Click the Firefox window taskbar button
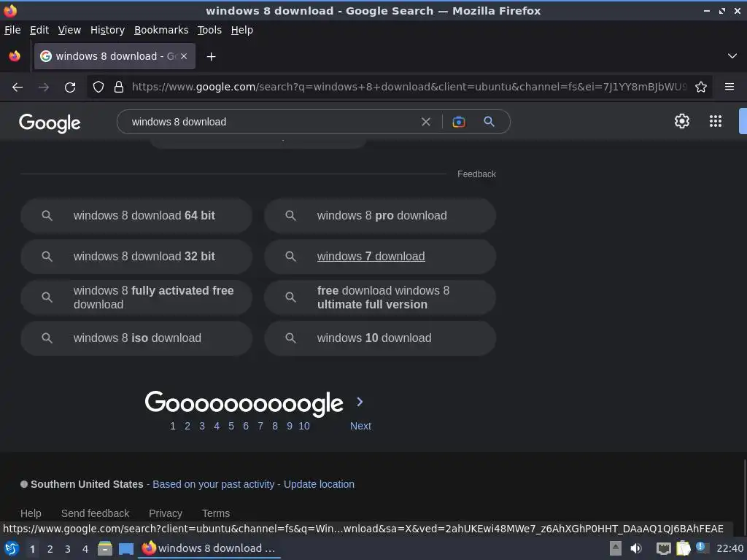The image size is (747, 560). coord(209,548)
